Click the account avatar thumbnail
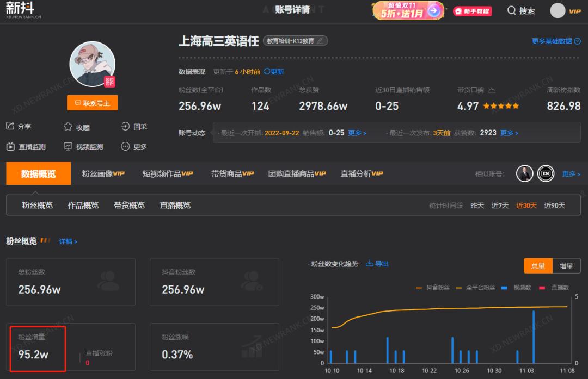 [x=93, y=64]
